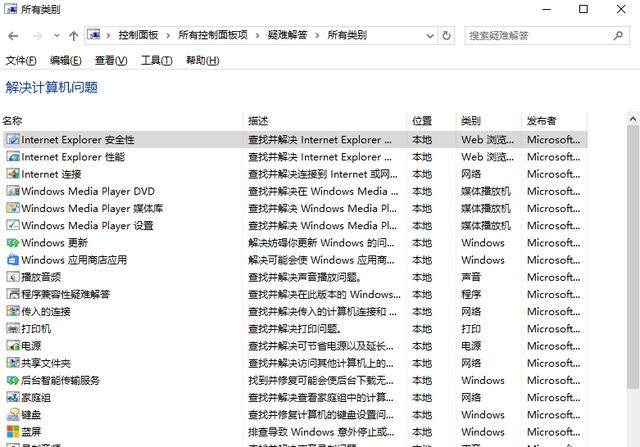Expand chevron before 控制面板 in breadcrumb
This screenshot has height=447, width=640.
tap(108, 36)
